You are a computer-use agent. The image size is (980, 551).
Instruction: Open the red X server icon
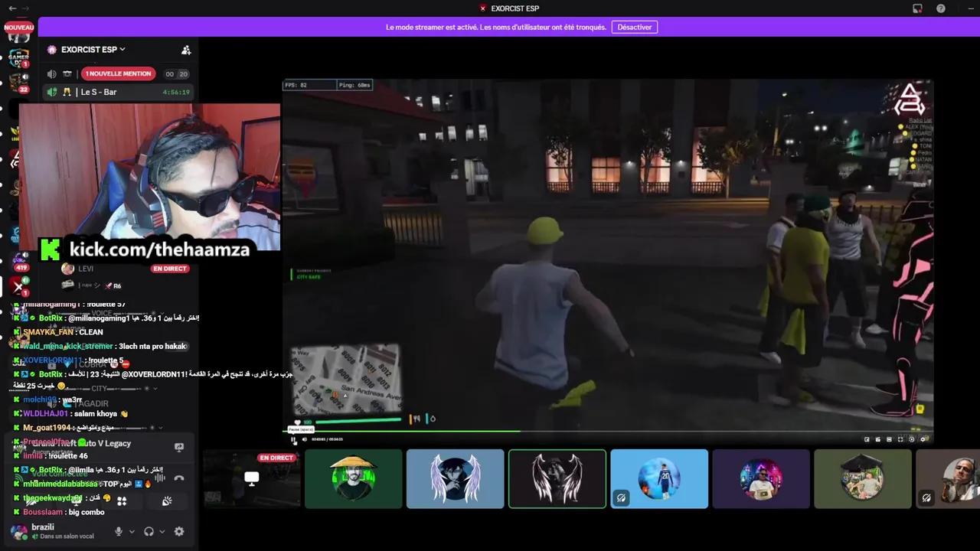click(x=19, y=287)
